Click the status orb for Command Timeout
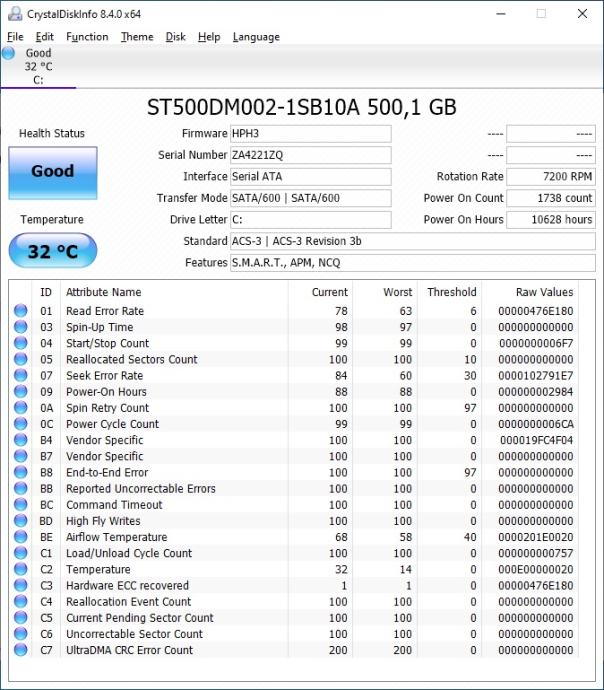This screenshot has height=690, width=604. 20,504
